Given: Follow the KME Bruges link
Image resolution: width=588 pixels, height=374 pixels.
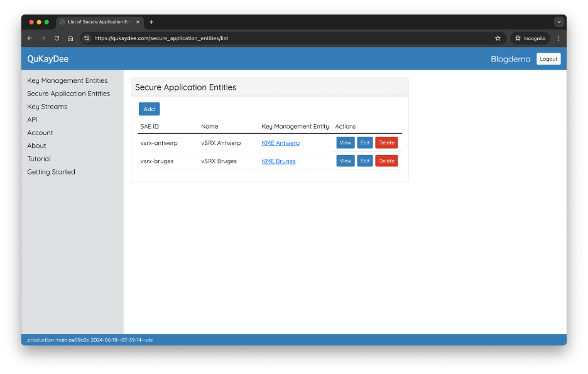Looking at the screenshot, I should coord(278,161).
